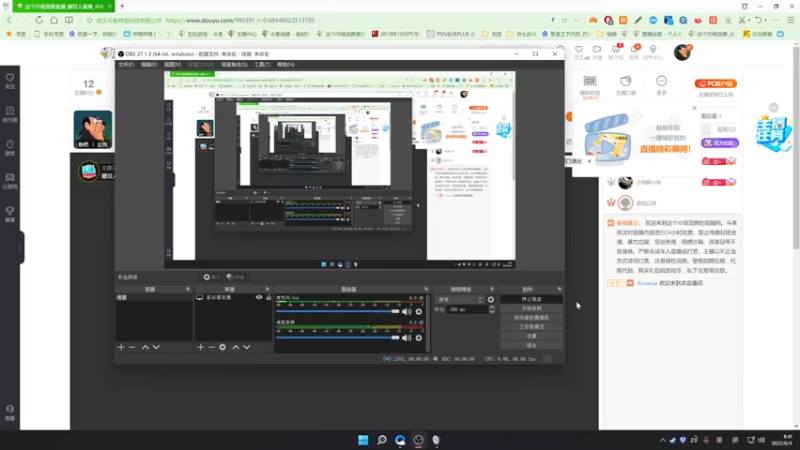
Task: Toggle lock icon for display capture source
Action: [x=268, y=297]
